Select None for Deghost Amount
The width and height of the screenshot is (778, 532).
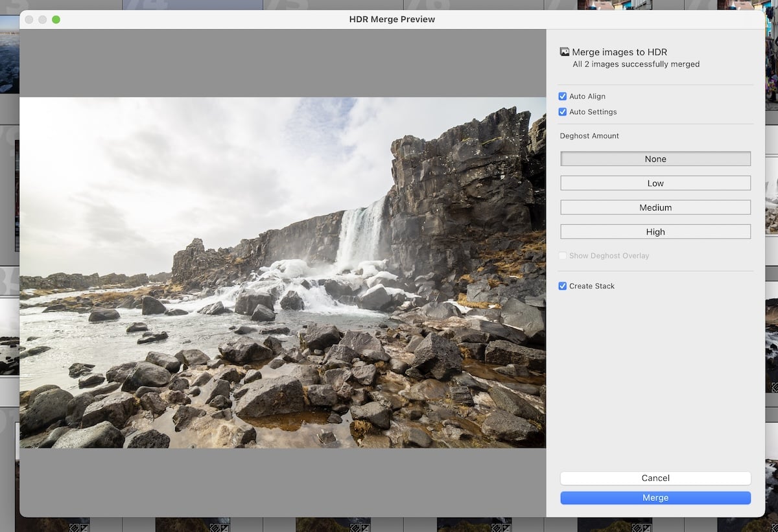(655, 159)
